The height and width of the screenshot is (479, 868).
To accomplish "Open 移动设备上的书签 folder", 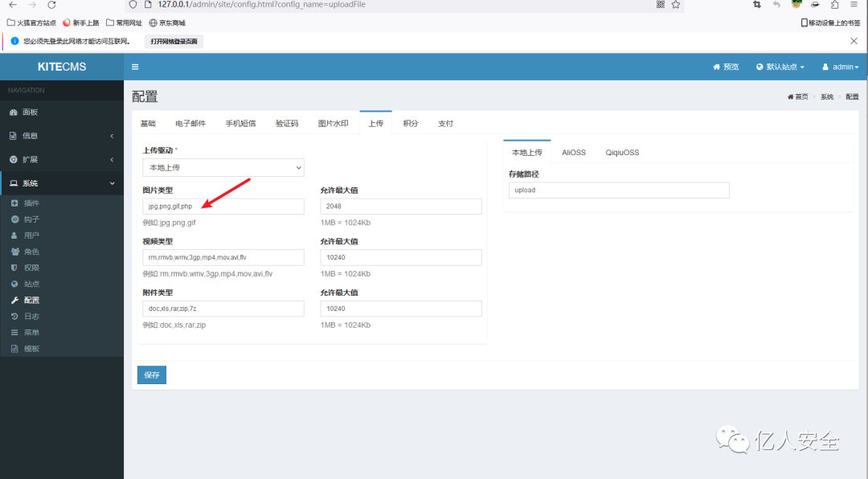I will tap(831, 23).
